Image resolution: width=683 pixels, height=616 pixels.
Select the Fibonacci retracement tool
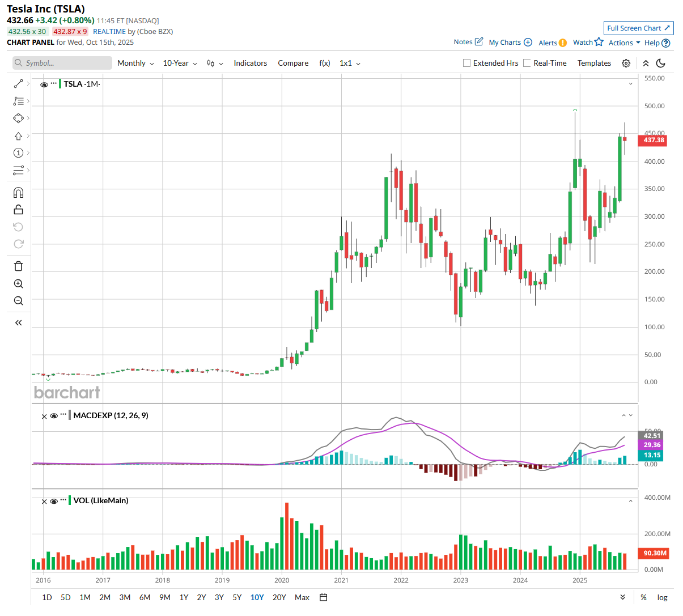point(18,101)
